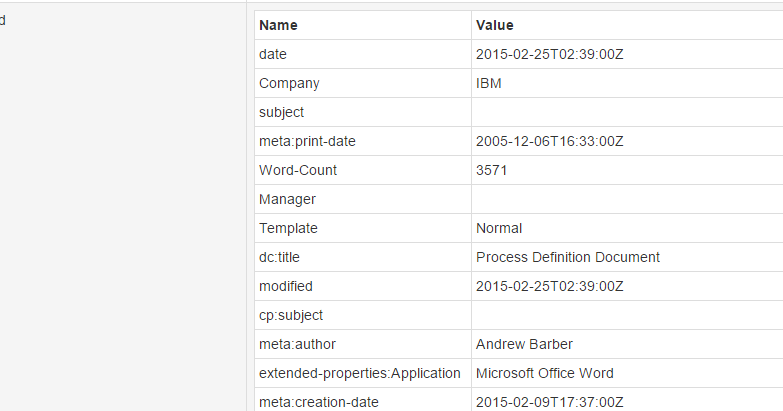Screen dimensions: 783x411
Task: Click the Name column header
Action: point(278,25)
